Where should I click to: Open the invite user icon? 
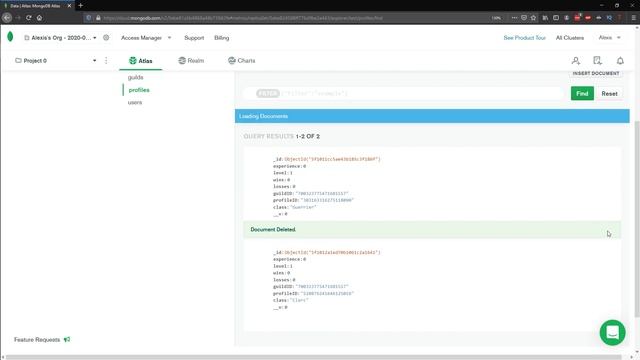pyautogui.click(x=576, y=61)
